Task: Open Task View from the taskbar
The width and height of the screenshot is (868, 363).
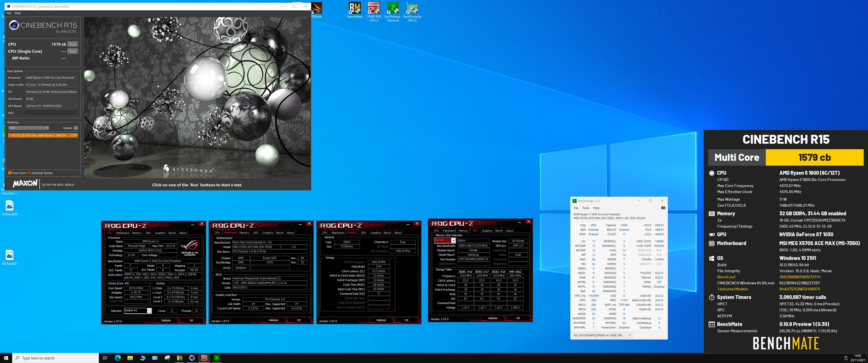Action: (105, 358)
